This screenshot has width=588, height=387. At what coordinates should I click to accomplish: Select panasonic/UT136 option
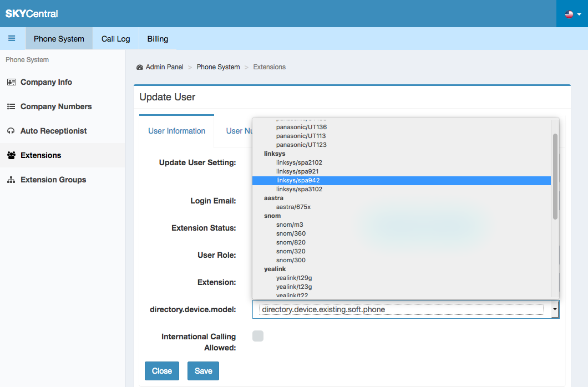[x=402, y=127]
